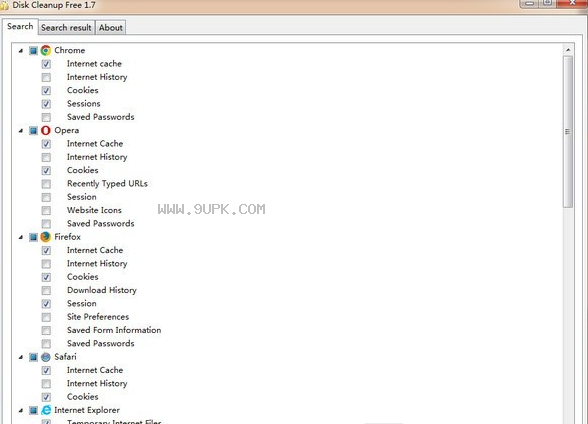Select the Opera group label
Screen dimensions: 588x424
click(x=67, y=130)
